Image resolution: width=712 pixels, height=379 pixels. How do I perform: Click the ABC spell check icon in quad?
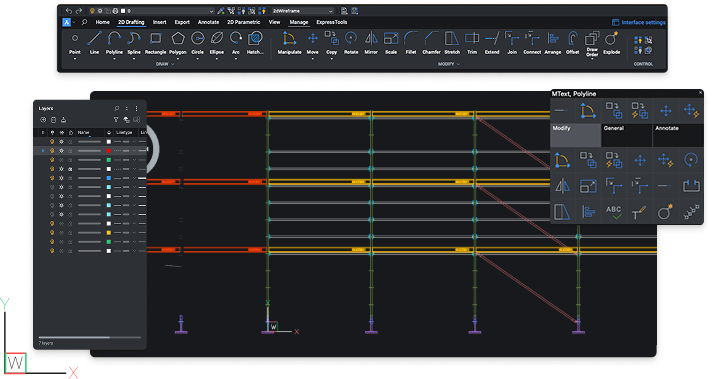coord(613,212)
